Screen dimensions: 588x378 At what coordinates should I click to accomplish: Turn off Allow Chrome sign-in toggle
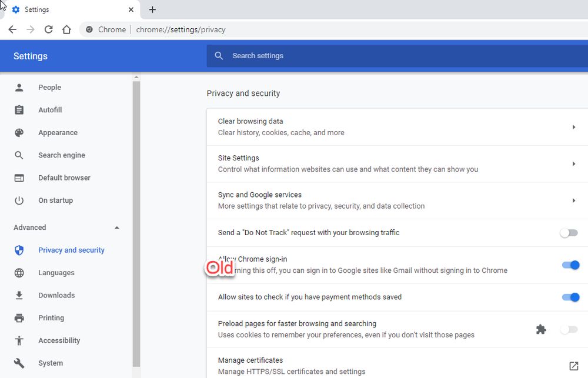coord(570,265)
